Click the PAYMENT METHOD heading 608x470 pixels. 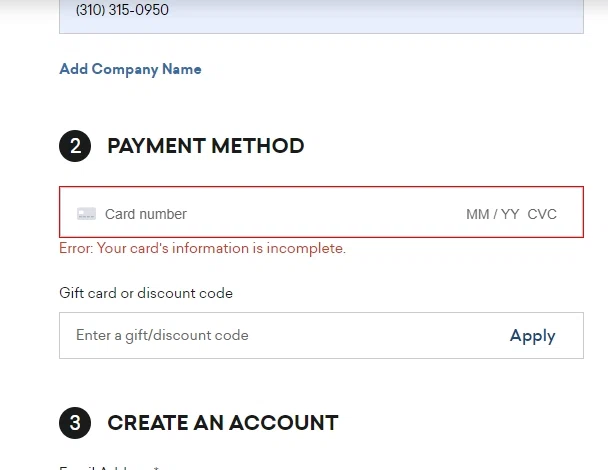pos(205,146)
